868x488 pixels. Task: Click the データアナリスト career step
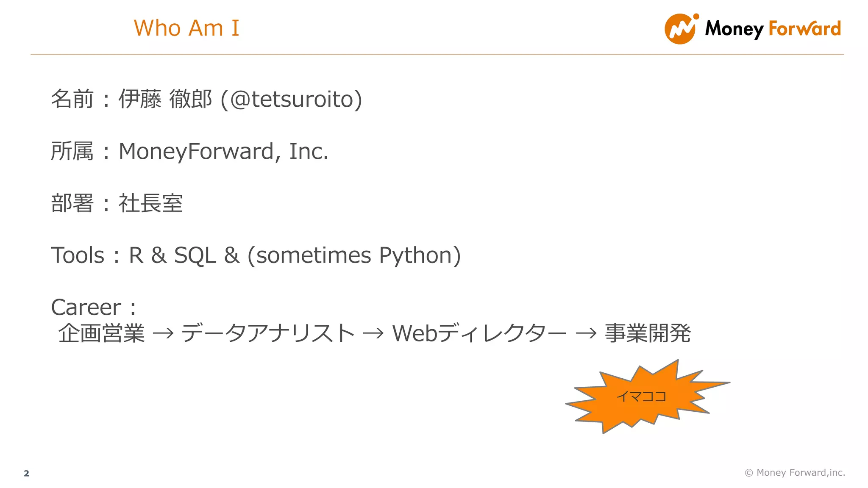click(267, 334)
